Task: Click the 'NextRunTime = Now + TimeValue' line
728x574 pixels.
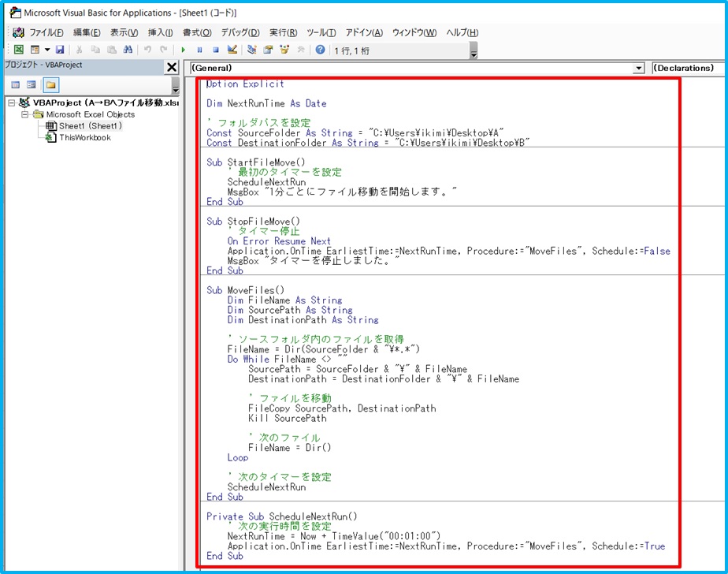Action: tap(334, 536)
